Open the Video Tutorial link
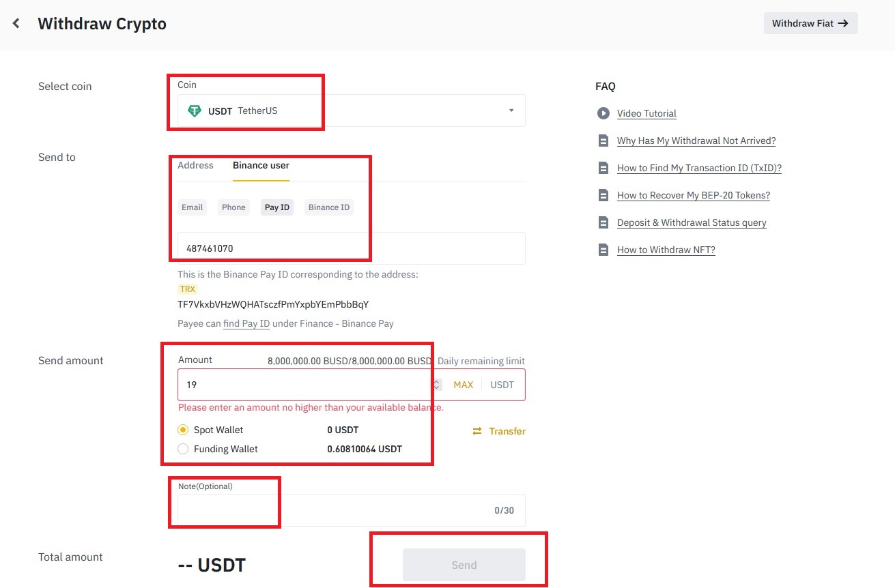Screen dimensions: 895x588 pos(647,113)
